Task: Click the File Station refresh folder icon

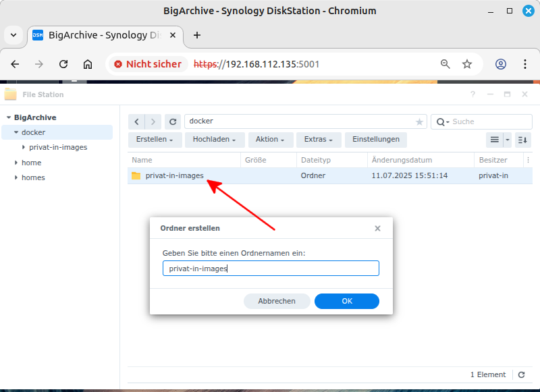Action: (173, 121)
